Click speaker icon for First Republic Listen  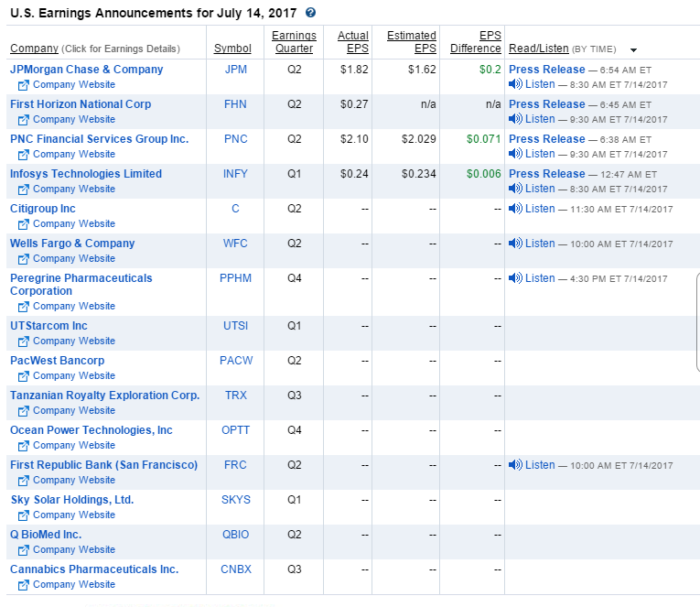coord(515,465)
